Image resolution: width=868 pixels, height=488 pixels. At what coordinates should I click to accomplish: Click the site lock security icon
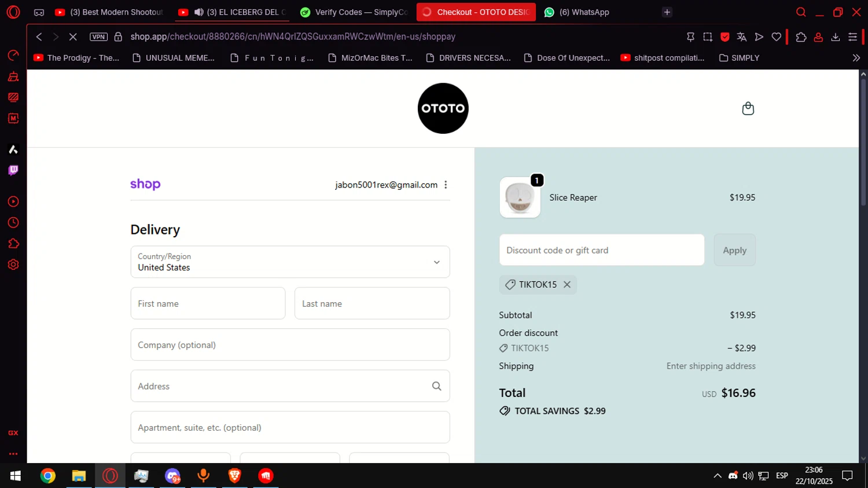pos(118,36)
